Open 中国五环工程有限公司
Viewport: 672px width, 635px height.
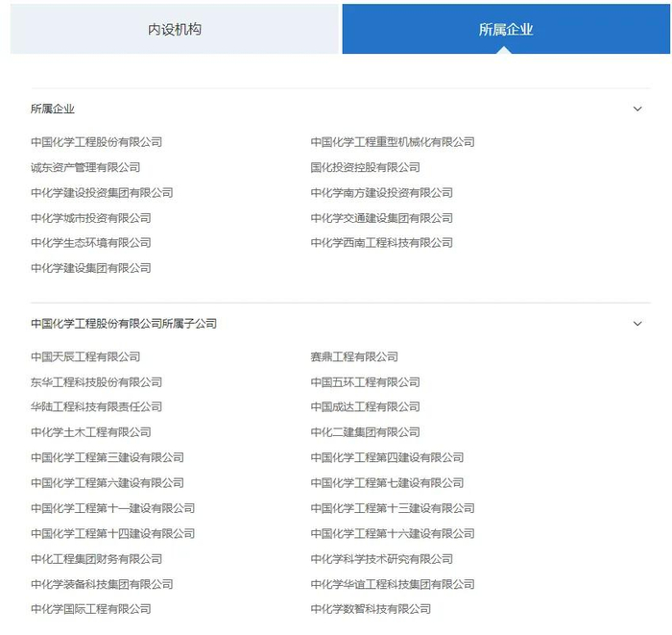(365, 382)
